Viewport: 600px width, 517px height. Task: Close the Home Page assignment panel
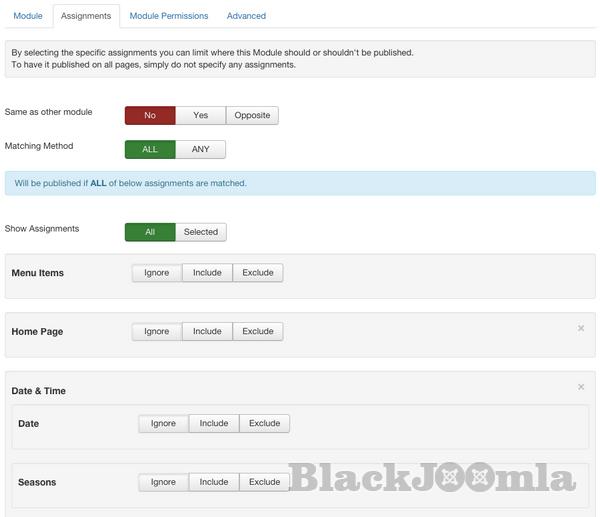(581, 328)
